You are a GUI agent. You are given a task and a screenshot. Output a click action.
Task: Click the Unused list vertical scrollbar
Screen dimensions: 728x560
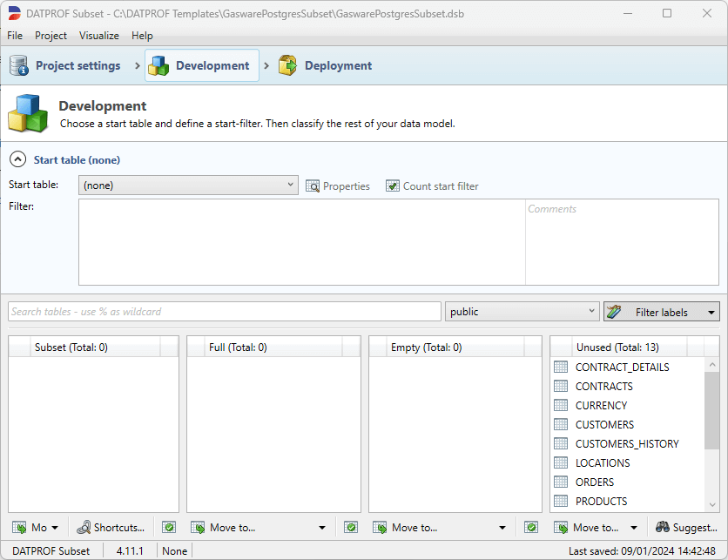point(712,409)
